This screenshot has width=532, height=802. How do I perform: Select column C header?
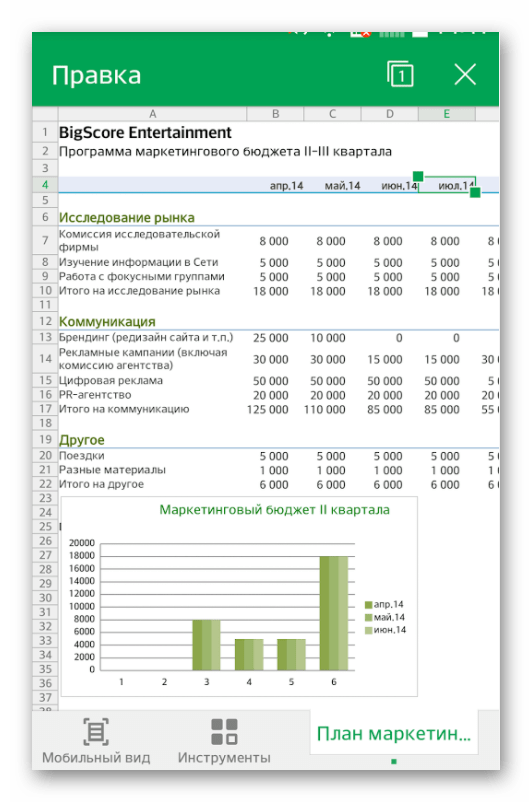point(332,114)
